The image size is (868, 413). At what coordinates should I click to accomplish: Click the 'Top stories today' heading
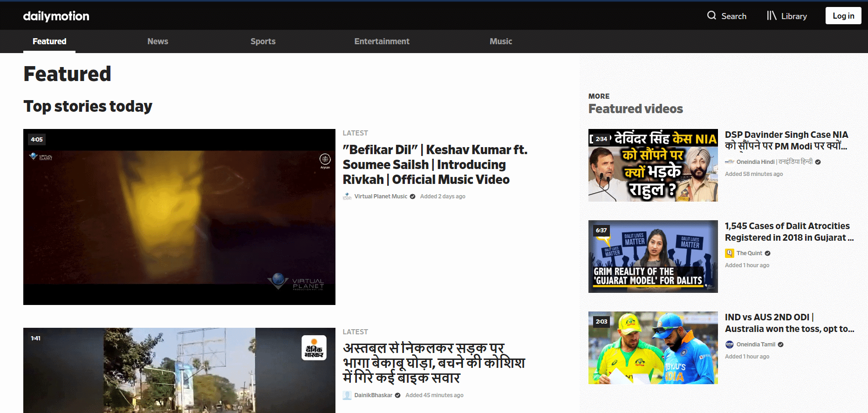[88, 106]
